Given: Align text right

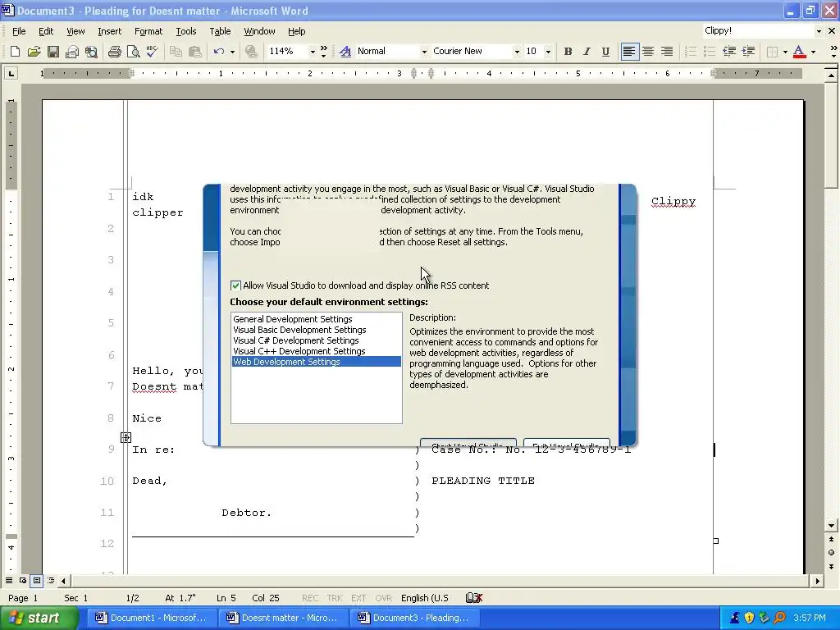Looking at the screenshot, I should pos(667,52).
